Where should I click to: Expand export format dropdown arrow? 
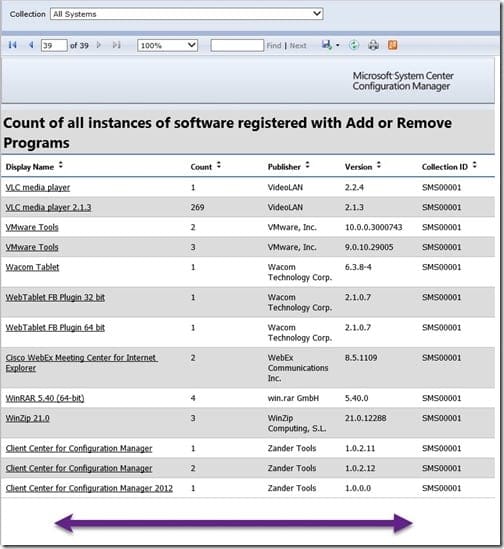tap(338, 46)
